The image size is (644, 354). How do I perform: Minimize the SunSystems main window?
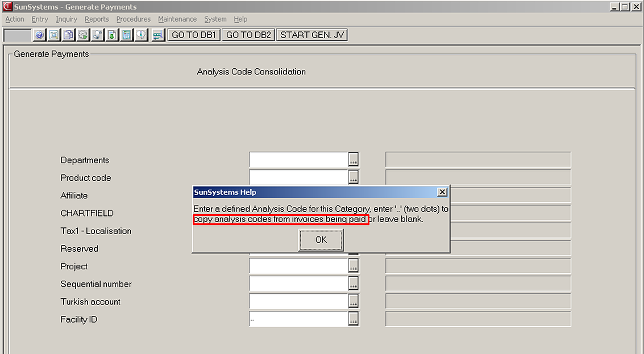pos(614,7)
